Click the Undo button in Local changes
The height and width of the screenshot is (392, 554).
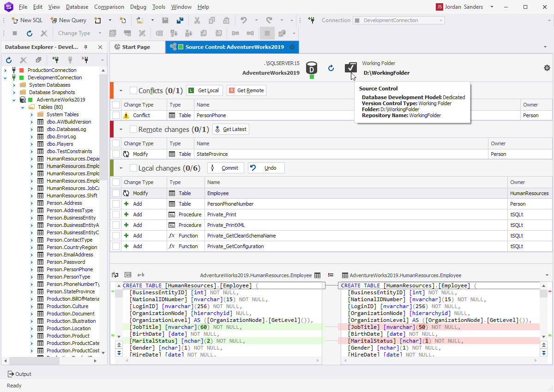(x=266, y=168)
